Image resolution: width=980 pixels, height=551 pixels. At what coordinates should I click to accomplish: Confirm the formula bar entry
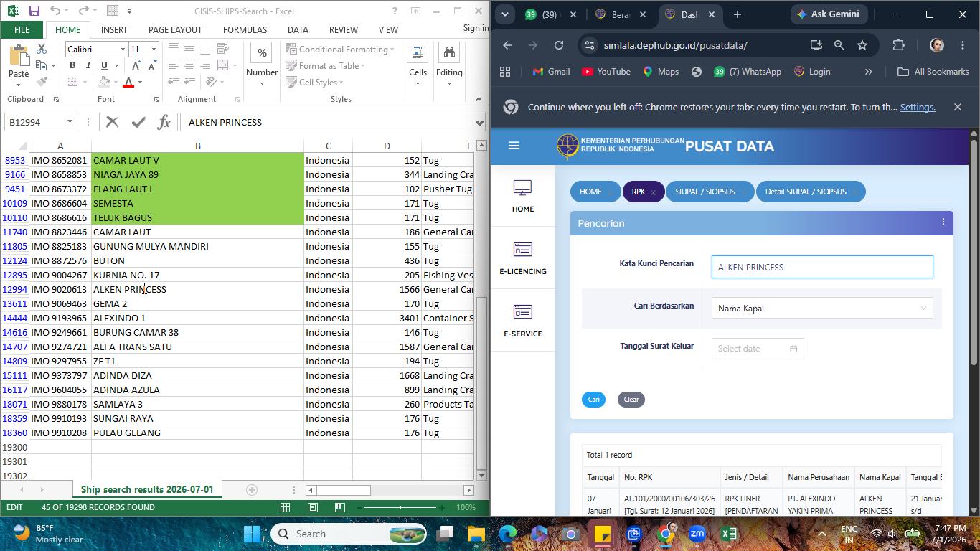pyautogui.click(x=138, y=122)
